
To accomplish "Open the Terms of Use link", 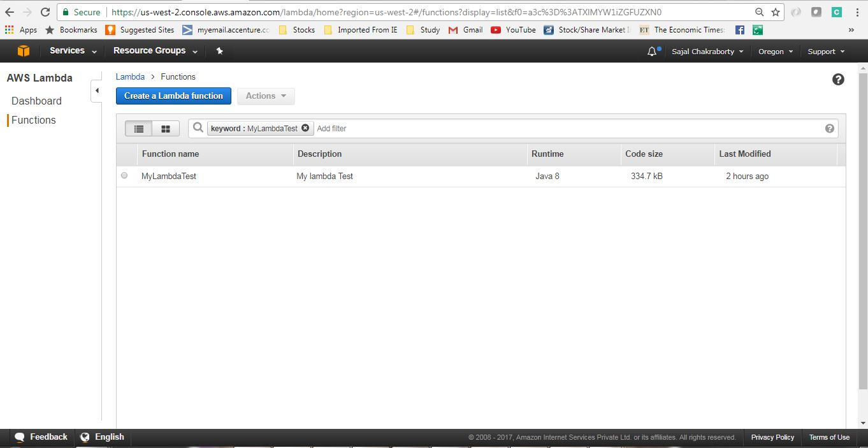I will [x=829, y=437].
